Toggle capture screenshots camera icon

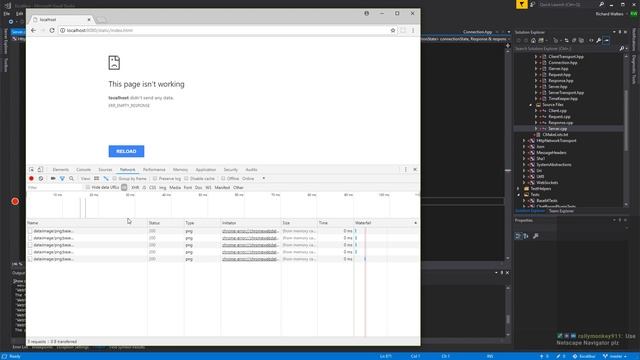(53, 179)
